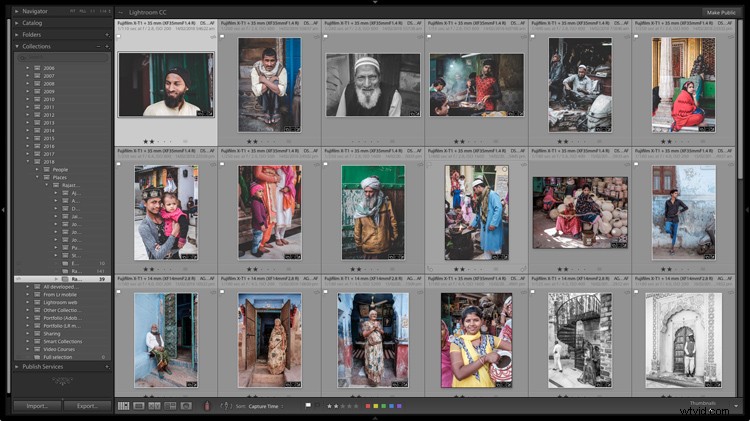Set flag as rejected in the toolbar
The height and width of the screenshot is (421, 750).
coord(317,406)
